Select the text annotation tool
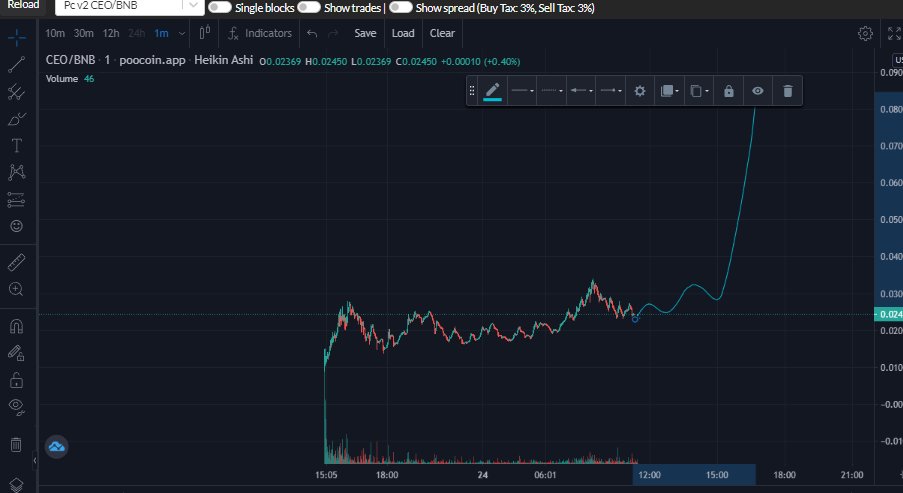This screenshot has height=493, width=903. click(x=17, y=146)
